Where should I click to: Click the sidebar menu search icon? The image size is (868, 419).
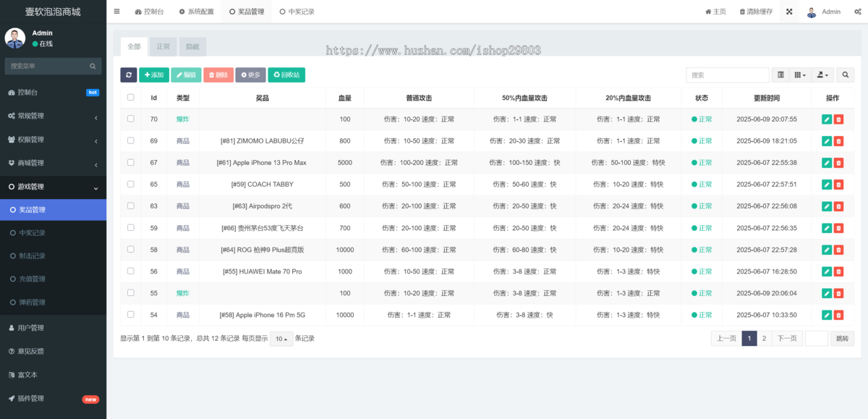tap(93, 66)
